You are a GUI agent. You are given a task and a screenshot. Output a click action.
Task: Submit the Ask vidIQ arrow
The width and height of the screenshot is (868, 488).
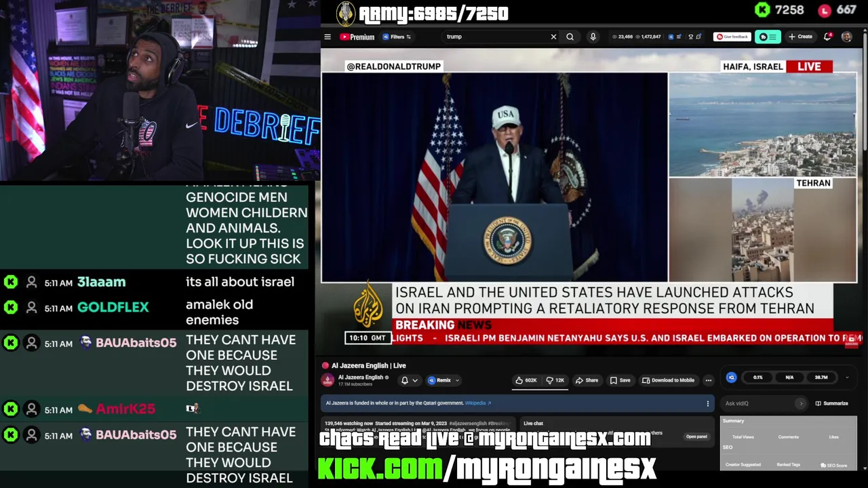tap(801, 403)
